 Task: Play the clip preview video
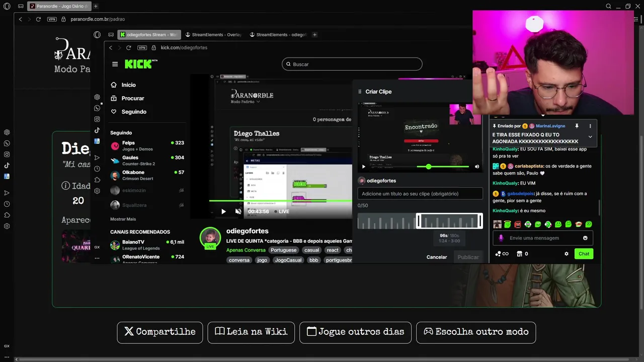[x=364, y=166]
